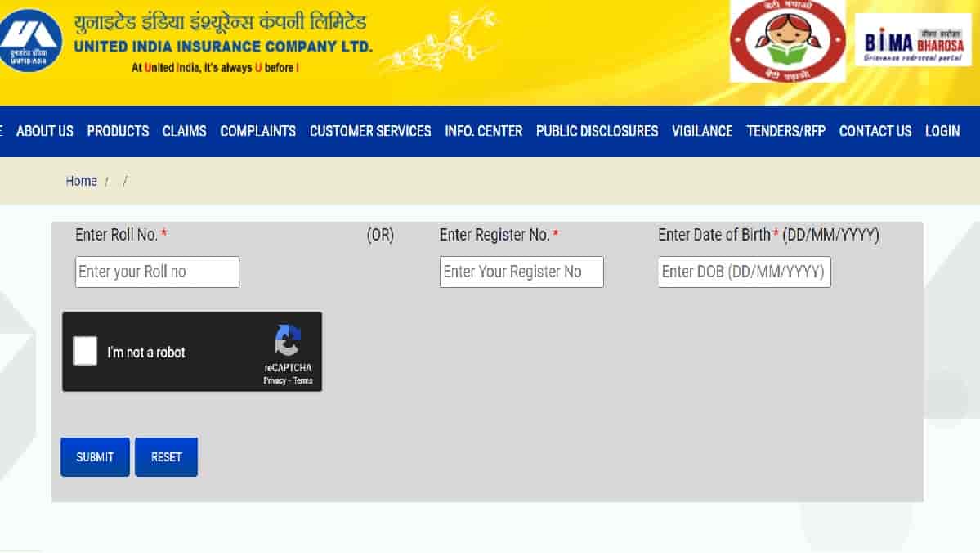Open the About Us menu
980x553 pixels.
[x=45, y=131]
